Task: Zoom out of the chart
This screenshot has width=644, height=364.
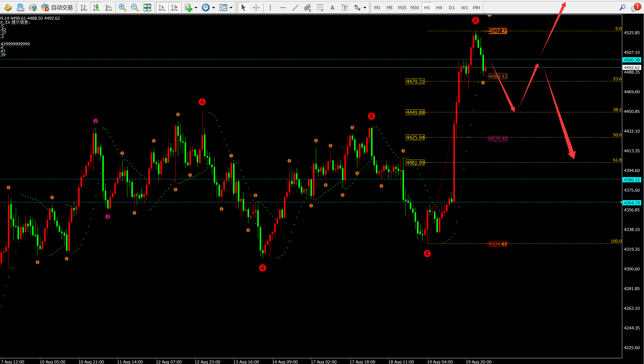Action: (135, 8)
